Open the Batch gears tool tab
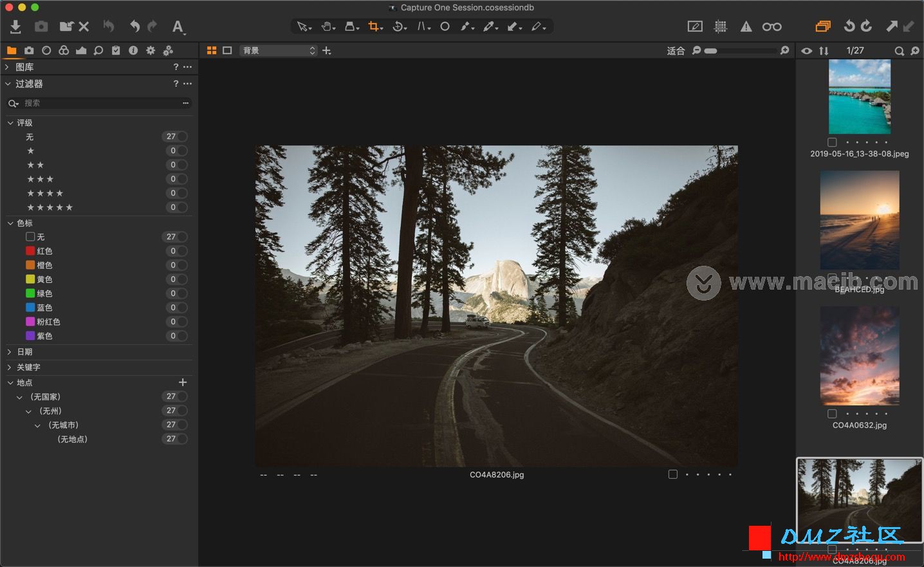924x567 pixels. 168,50
